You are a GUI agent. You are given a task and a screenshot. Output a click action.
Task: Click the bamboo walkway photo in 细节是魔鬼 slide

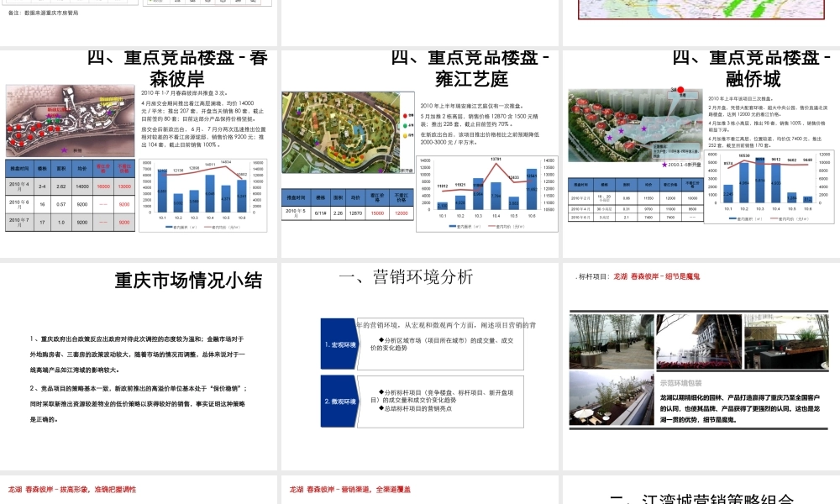click(x=612, y=341)
